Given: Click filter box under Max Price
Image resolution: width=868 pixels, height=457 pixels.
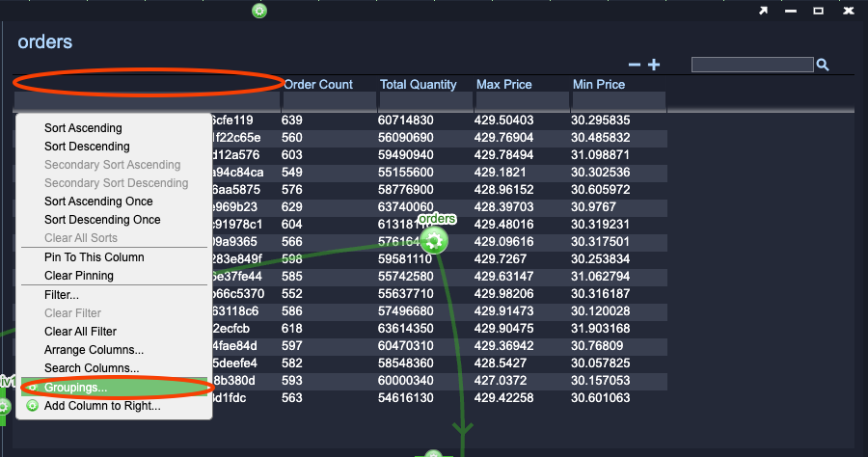Looking at the screenshot, I should click(522, 101).
